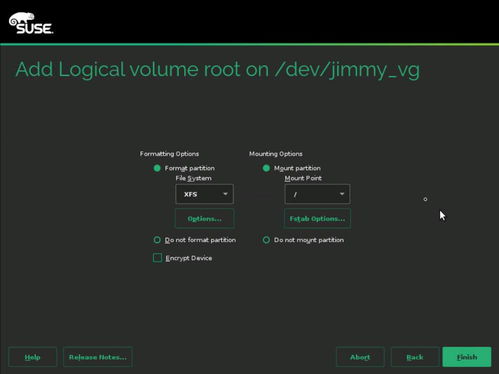
Task: Click the Help button
Action: point(33,357)
